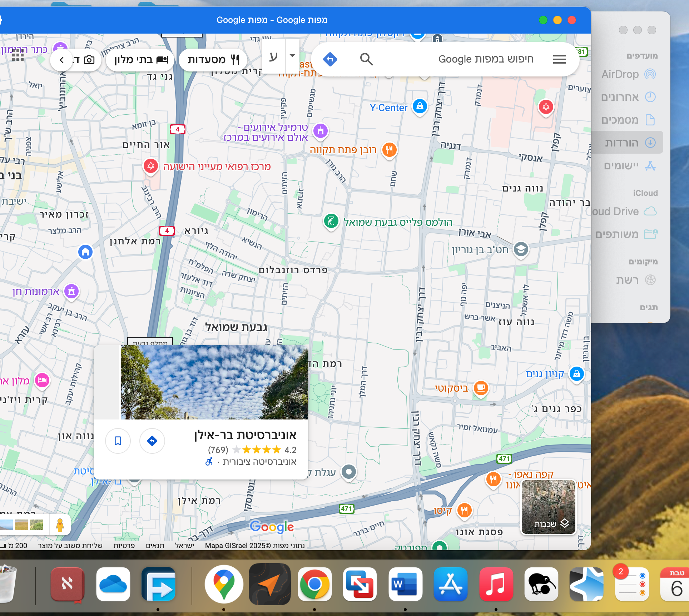Screen dimensions: 689x616
Task: Open the Bar-Ilan University place photo
Action: pos(214,382)
